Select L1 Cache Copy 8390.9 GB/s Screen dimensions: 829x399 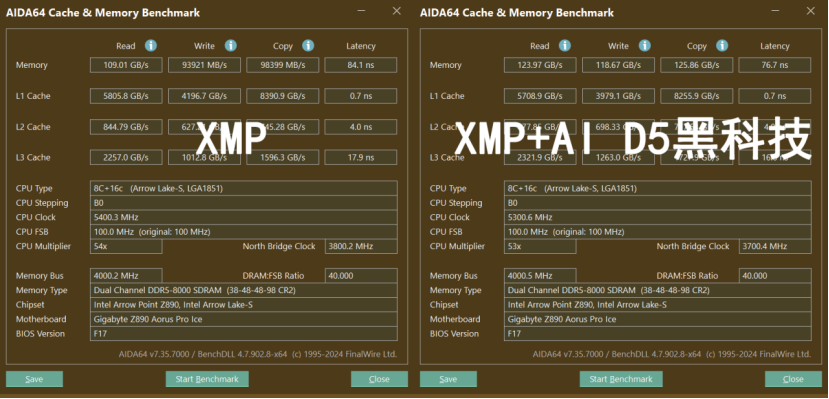click(x=282, y=96)
